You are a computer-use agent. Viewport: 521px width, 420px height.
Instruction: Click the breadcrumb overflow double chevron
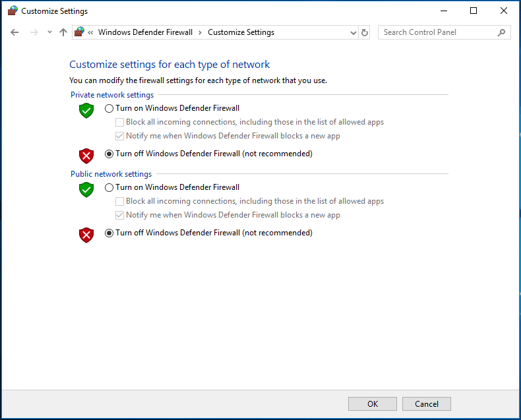click(90, 32)
